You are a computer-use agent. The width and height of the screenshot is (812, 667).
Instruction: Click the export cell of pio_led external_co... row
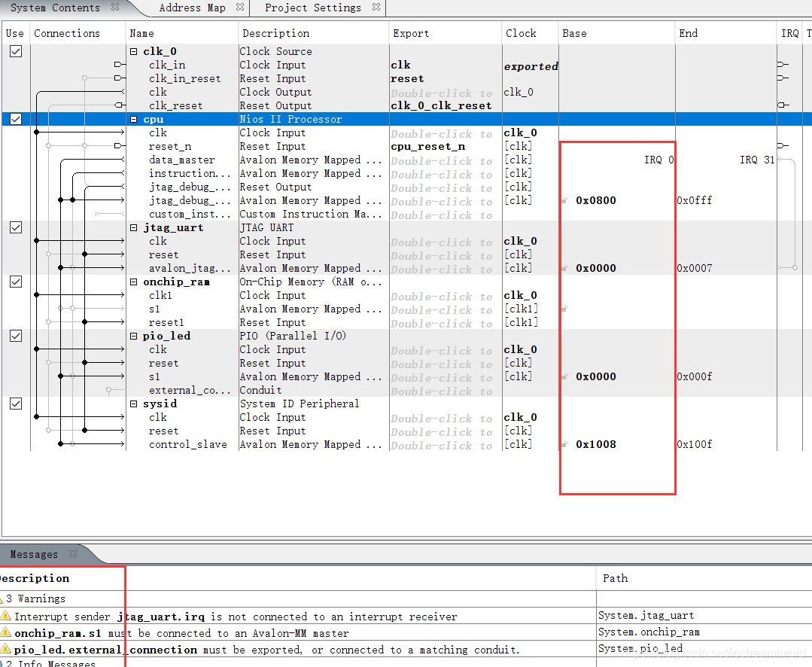tap(442, 391)
